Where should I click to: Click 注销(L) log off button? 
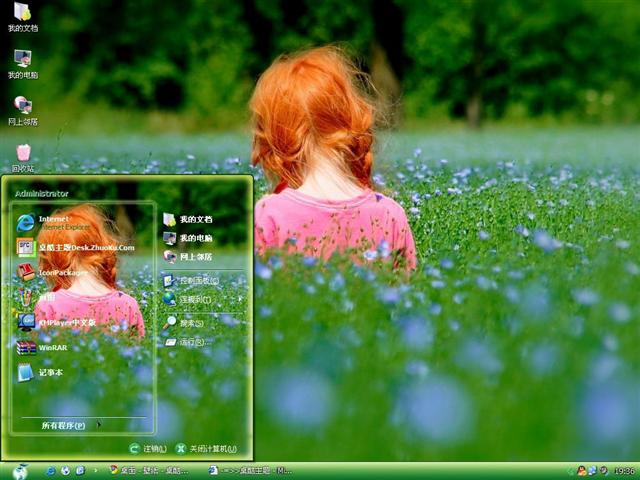pyautogui.click(x=148, y=449)
